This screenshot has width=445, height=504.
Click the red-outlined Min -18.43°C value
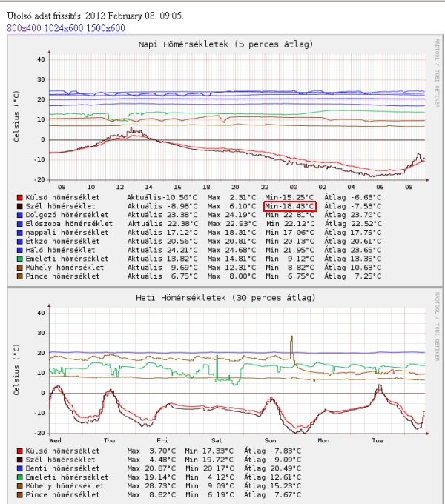289,205
